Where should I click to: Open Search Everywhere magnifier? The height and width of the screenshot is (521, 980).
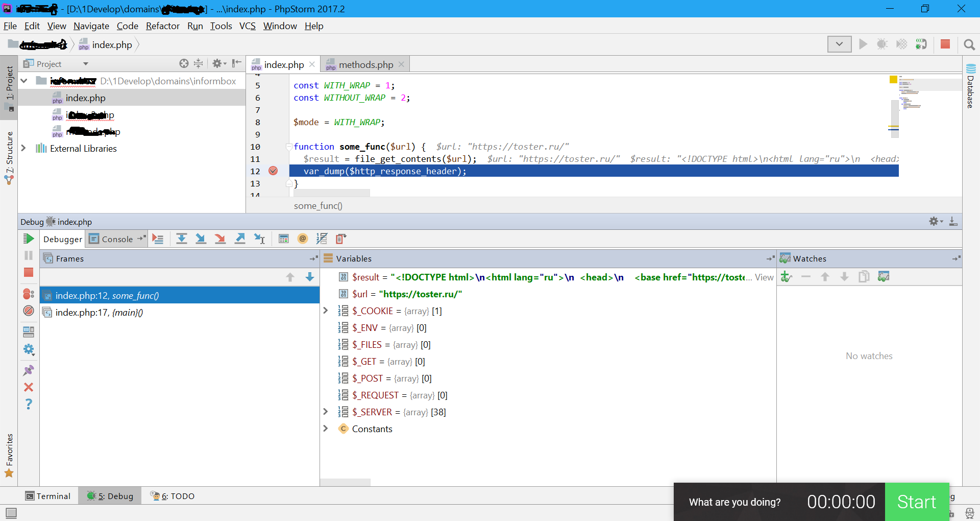coord(969,45)
